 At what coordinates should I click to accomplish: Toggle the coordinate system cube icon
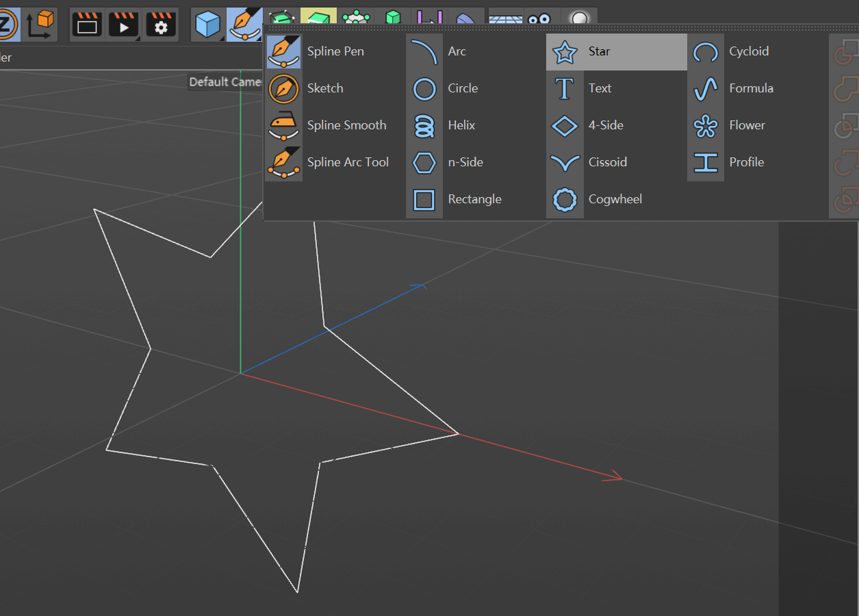40,25
